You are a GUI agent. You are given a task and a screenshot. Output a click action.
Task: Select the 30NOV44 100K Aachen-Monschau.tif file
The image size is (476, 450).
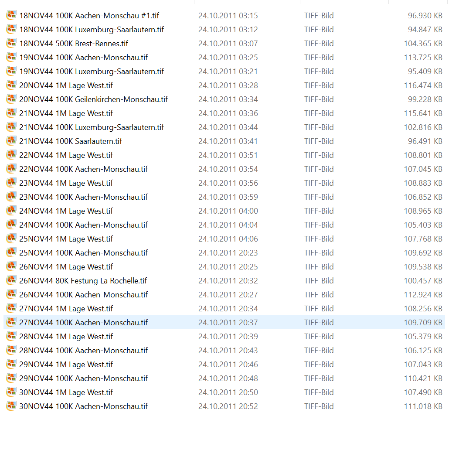[x=83, y=406]
